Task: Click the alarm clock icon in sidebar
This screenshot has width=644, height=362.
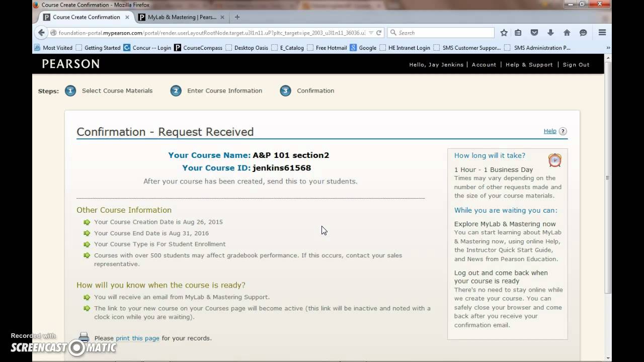Action: (x=555, y=160)
